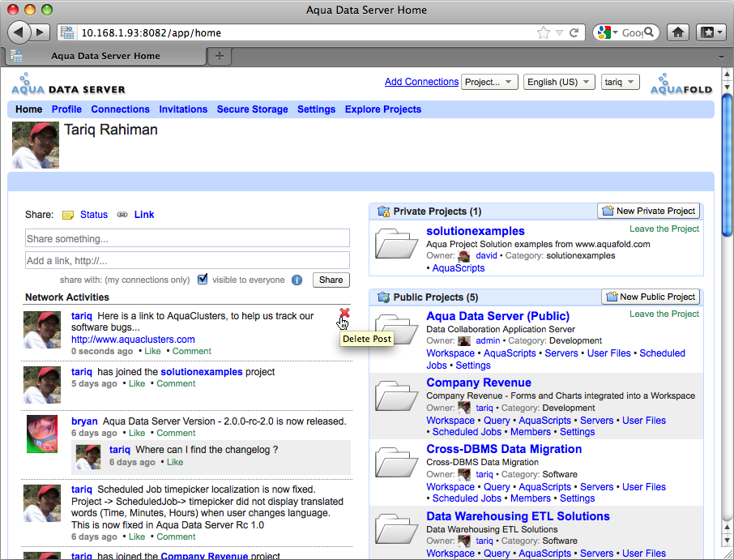
Task: Click admin's owner avatar icon
Action: coord(464,341)
